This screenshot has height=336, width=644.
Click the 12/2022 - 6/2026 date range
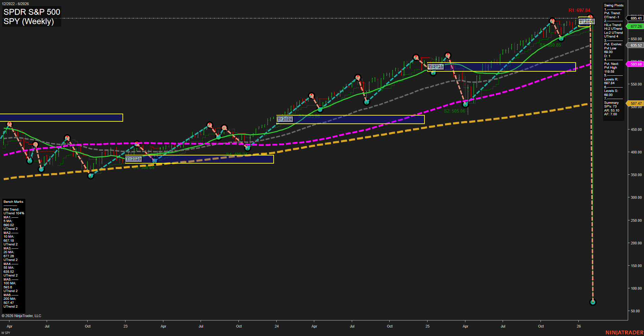pos(16,4)
